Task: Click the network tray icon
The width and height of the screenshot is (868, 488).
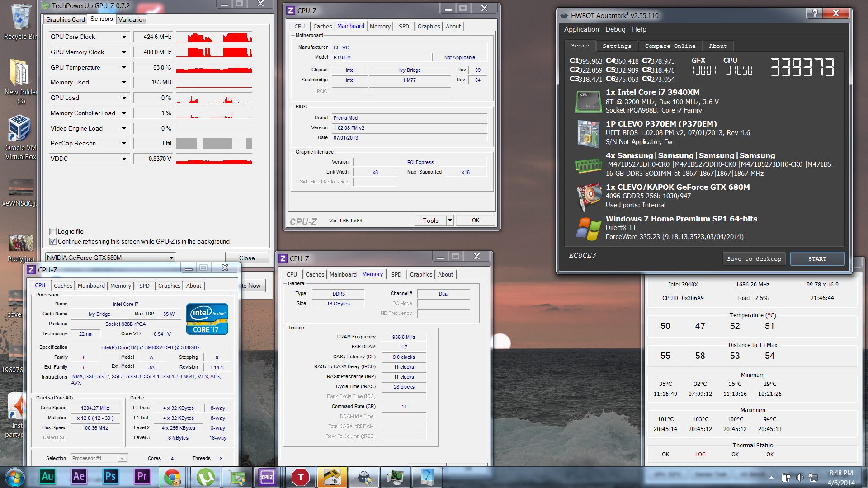Action: (x=813, y=478)
